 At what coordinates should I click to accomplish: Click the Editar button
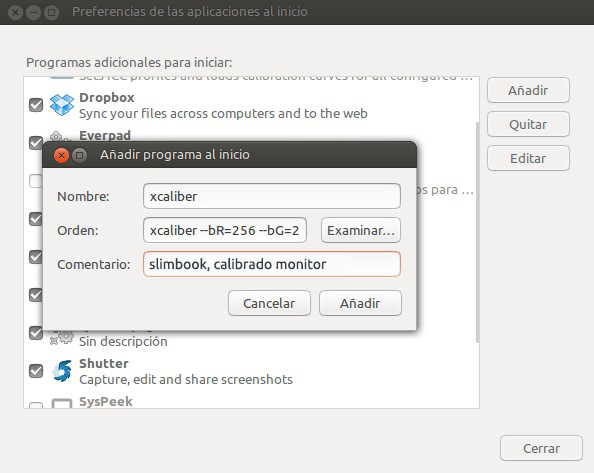(528, 158)
